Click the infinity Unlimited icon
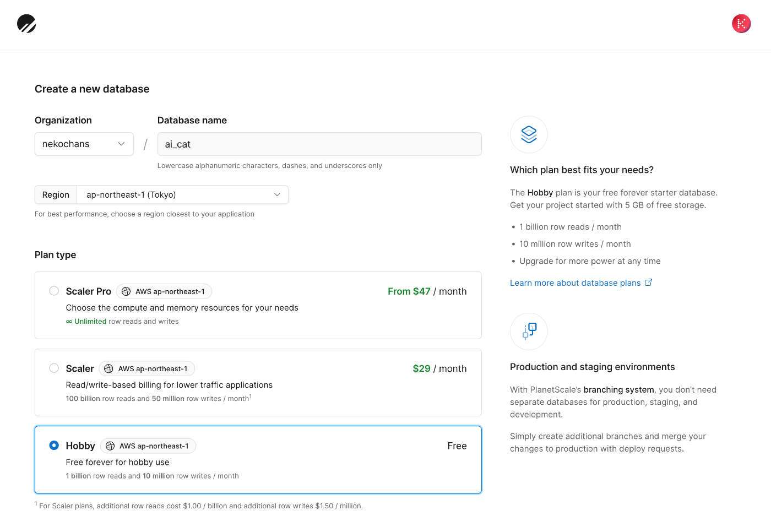Screen dimensions: 771x532 (69, 322)
